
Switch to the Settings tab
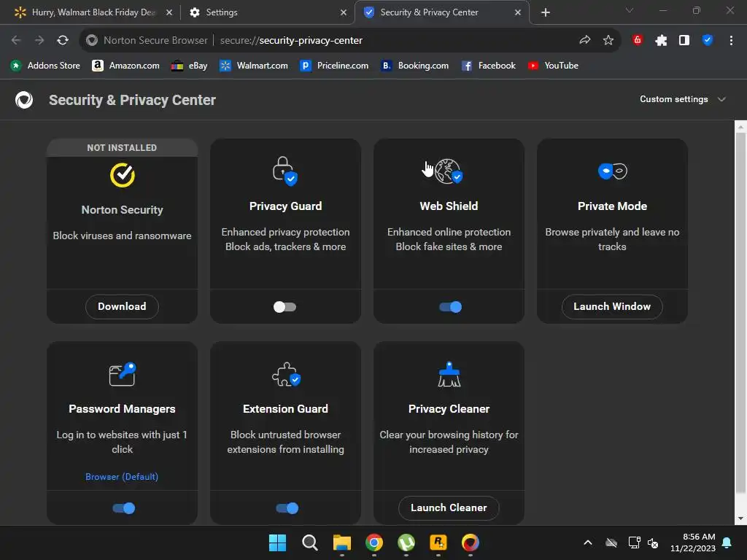click(x=267, y=12)
